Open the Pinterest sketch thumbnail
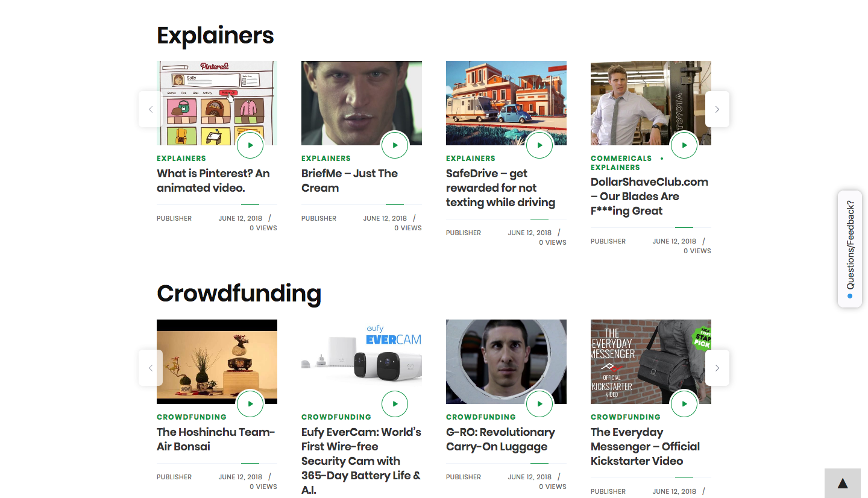This screenshot has height=498, width=868. (217, 103)
